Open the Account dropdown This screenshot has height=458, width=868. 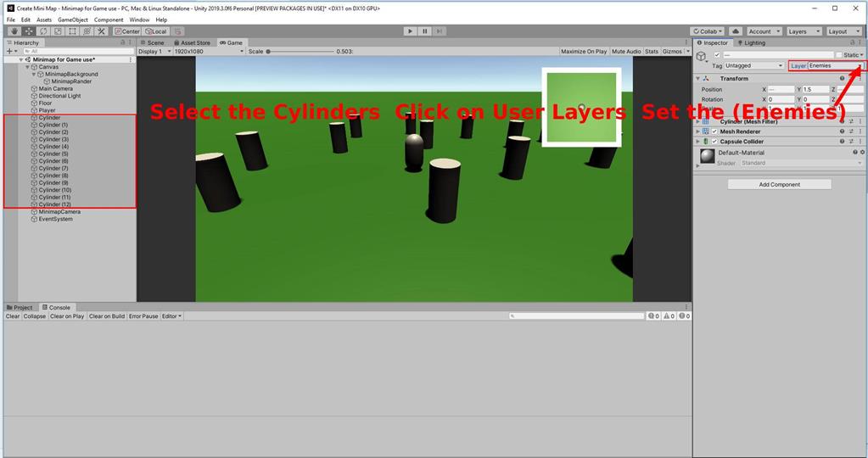point(764,31)
